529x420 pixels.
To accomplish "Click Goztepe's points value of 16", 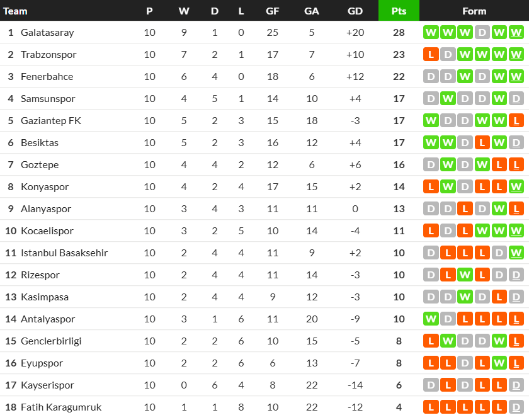I will click(x=399, y=165).
